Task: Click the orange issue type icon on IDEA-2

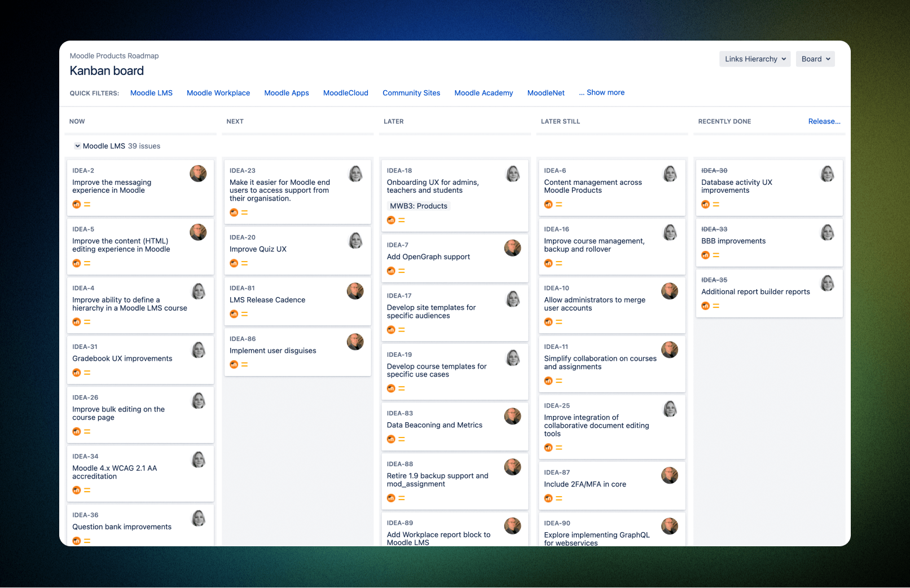Action: pyautogui.click(x=77, y=205)
